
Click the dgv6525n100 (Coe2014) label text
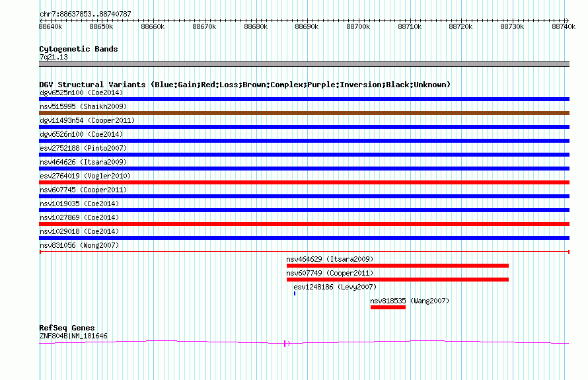tap(81, 93)
